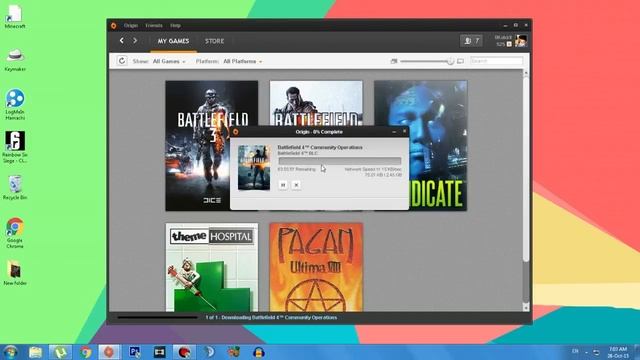Click the Origin Points plus icon
This screenshot has width=640, height=360.
(509, 44)
